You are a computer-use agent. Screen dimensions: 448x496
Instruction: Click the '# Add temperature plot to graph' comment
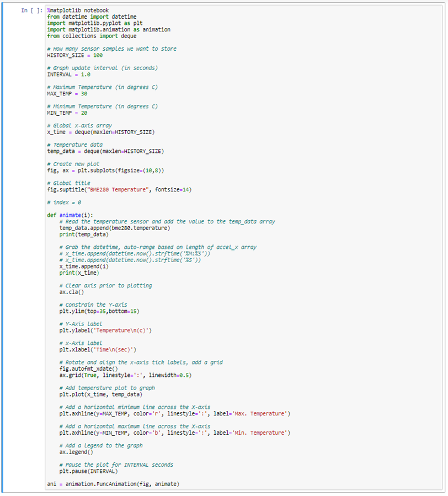tap(107, 388)
